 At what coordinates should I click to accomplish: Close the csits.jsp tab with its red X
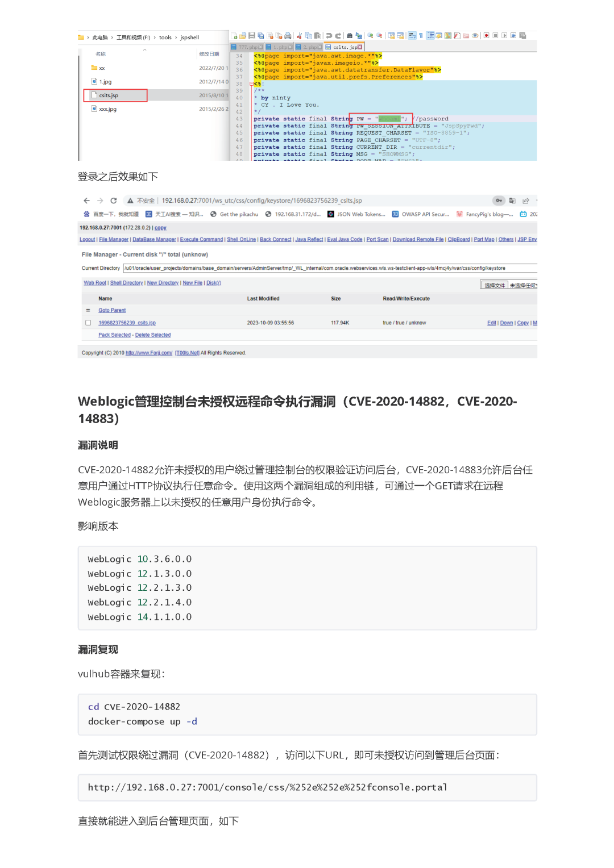click(x=360, y=47)
